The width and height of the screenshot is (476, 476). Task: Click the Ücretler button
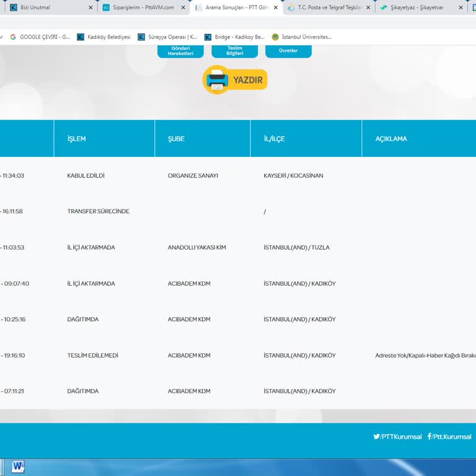pyautogui.click(x=288, y=50)
